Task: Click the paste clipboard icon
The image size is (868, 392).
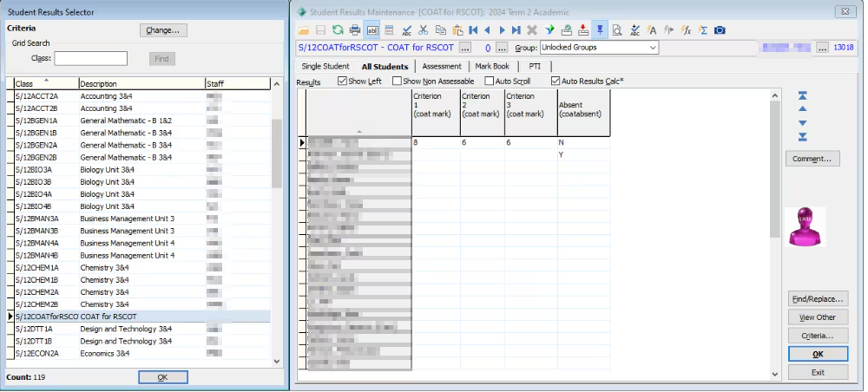Action: click(457, 30)
